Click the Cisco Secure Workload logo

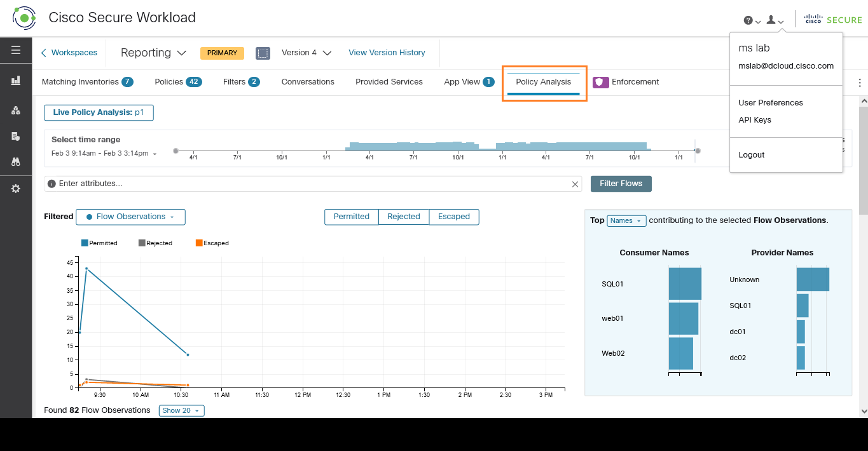(24, 18)
